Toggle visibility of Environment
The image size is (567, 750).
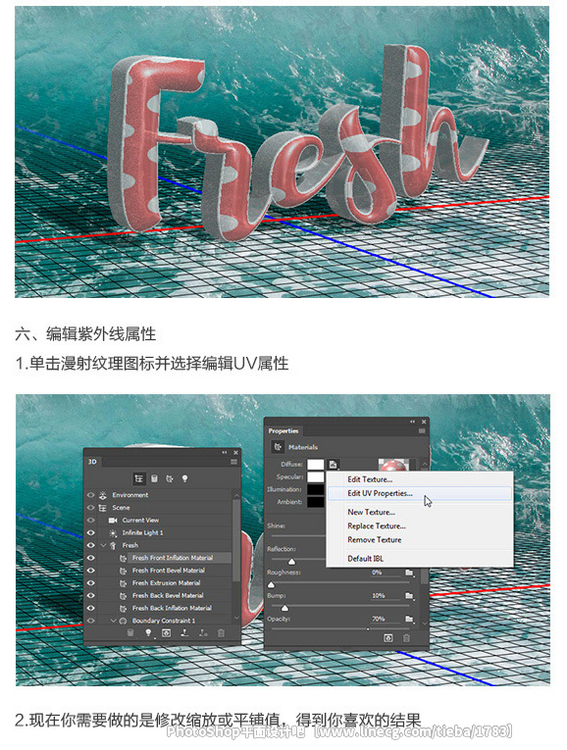pyautogui.click(x=91, y=495)
